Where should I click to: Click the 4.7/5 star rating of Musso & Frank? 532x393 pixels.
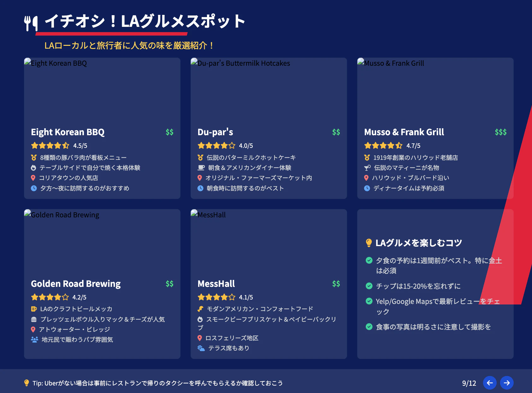(392, 146)
